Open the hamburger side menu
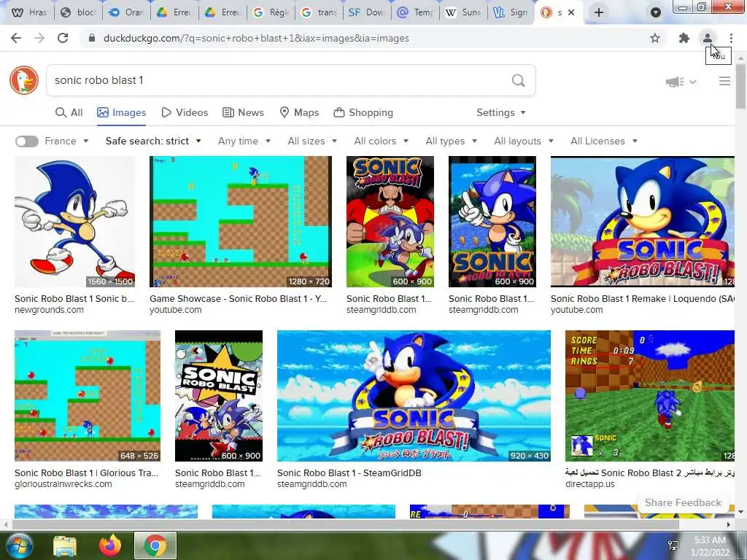747x560 pixels. (x=724, y=82)
